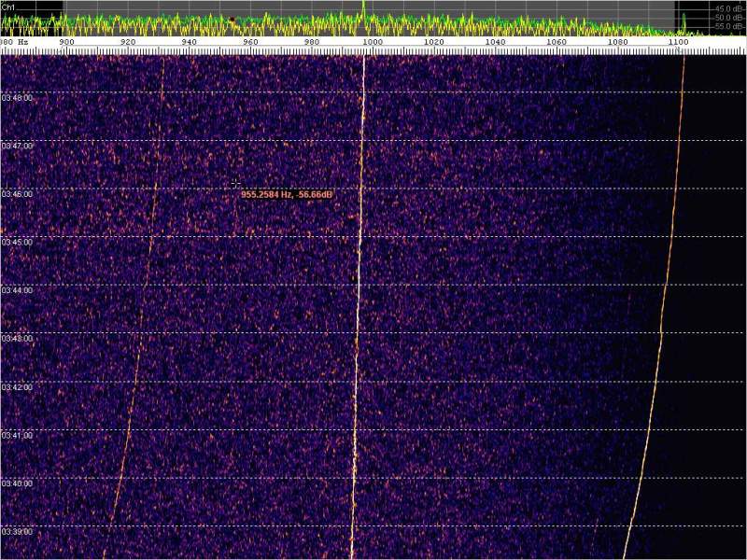The width and height of the screenshot is (747, 560).
Task: Click the 03:48:00 time marker
Action: coord(17,97)
